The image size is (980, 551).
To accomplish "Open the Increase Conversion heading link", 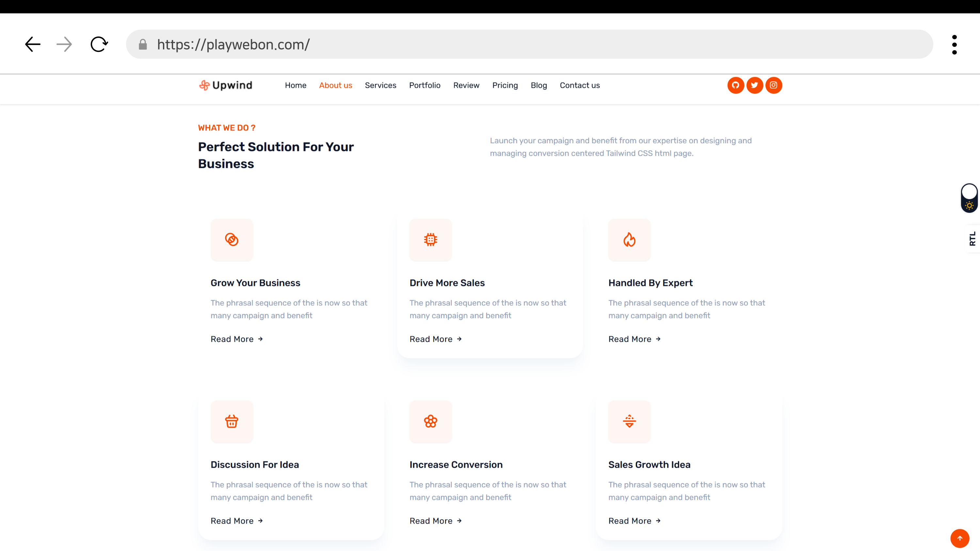I will [x=456, y=464].
